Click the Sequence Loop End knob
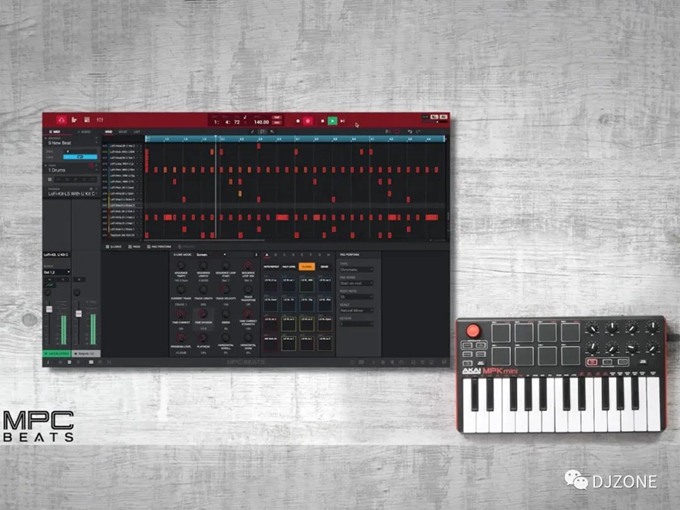The width and height of the screenshot is (680, 510). pos(248,265)
